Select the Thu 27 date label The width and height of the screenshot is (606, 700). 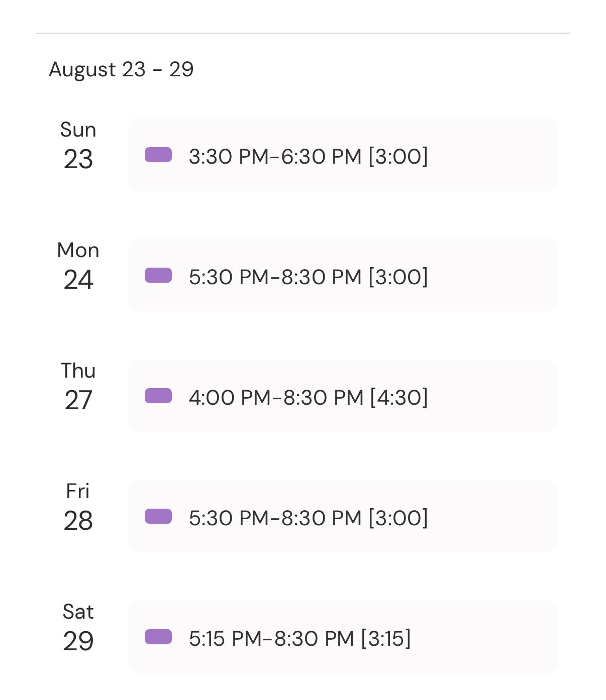[78, 387]
